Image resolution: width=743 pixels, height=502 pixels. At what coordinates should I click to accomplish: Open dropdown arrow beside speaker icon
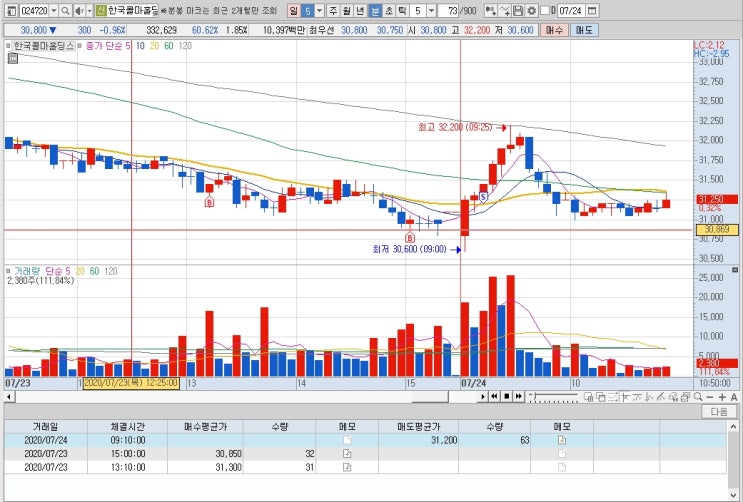tap(89, 10)
